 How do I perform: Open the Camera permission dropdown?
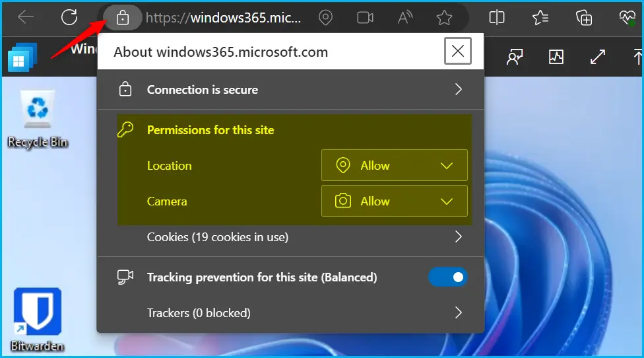point(395,201)
